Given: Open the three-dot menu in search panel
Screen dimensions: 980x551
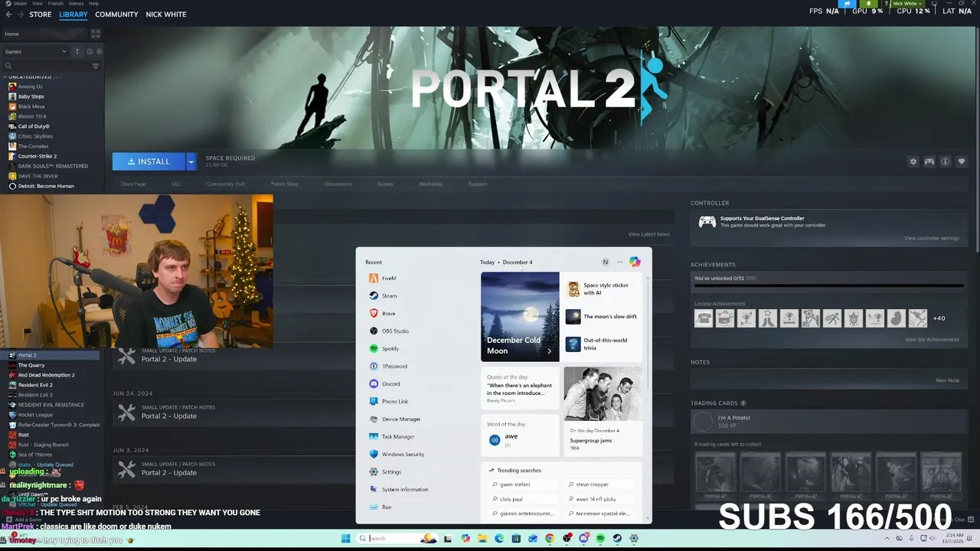Looking at the screenshot, I should click(619, 262).
